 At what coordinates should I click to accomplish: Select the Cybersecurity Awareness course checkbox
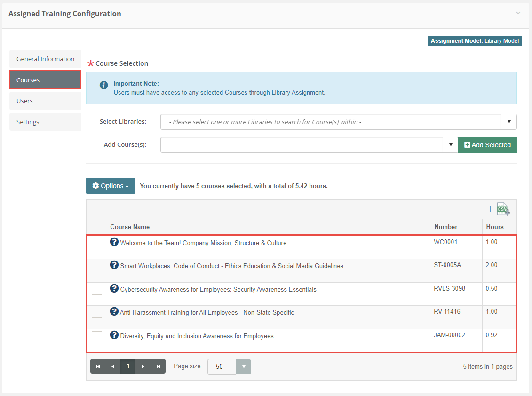pyautogui.click(x=97, y=289)
